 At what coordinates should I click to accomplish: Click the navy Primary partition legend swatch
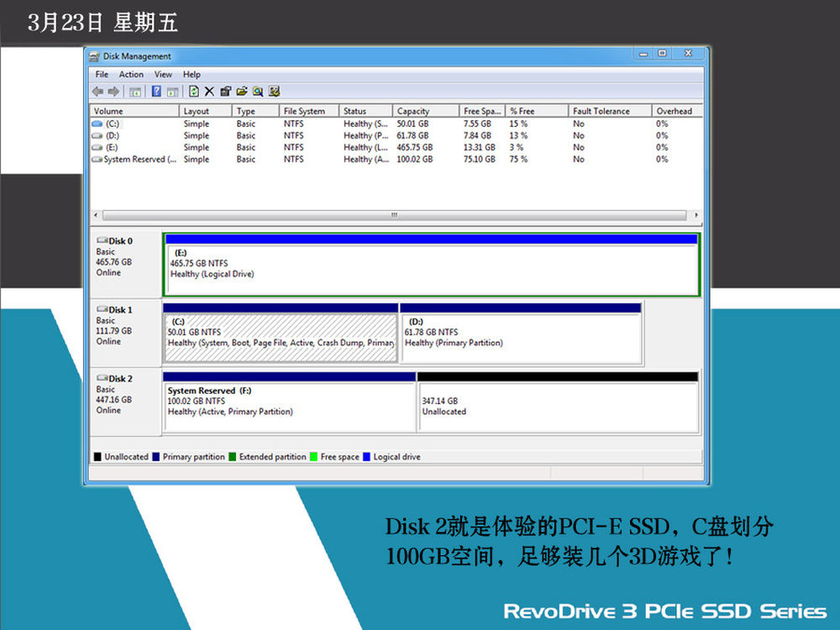point(156,457)
